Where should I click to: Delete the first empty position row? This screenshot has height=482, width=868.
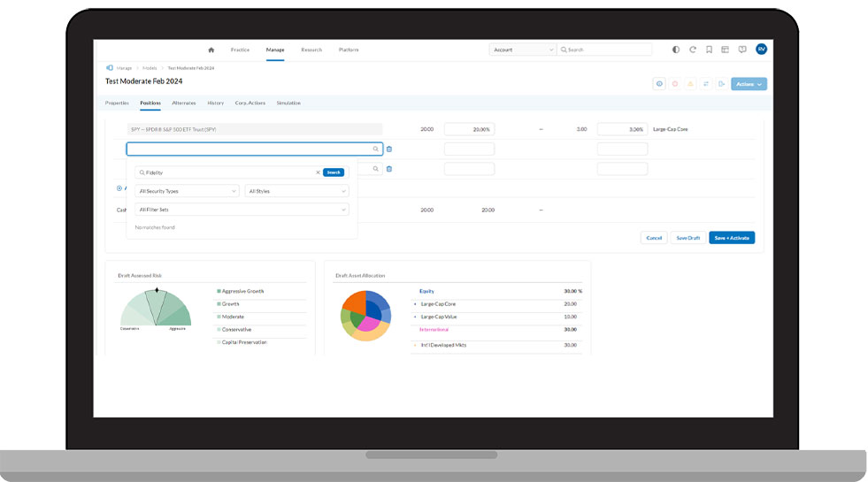point(389,149)
